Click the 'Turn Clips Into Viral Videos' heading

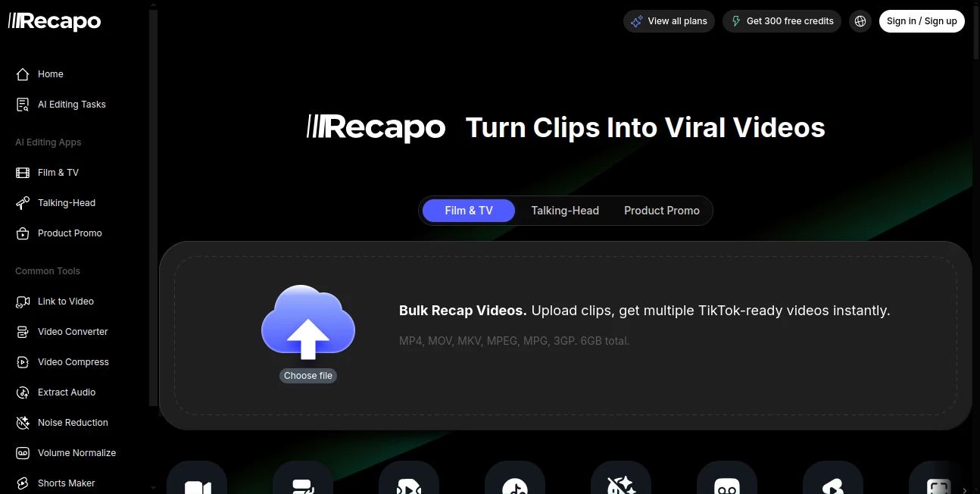pos(645,127)
